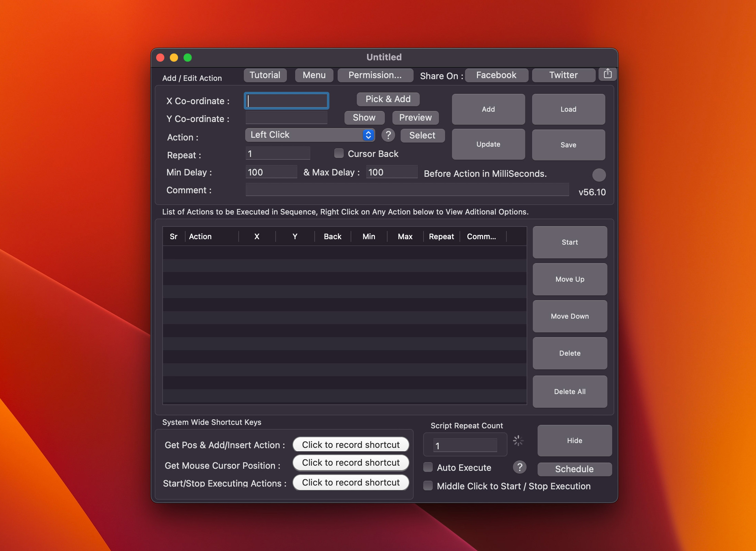The image size is (756, 551).
Task: Enable Auto Execute checkbox
Action: click(427, 468)
